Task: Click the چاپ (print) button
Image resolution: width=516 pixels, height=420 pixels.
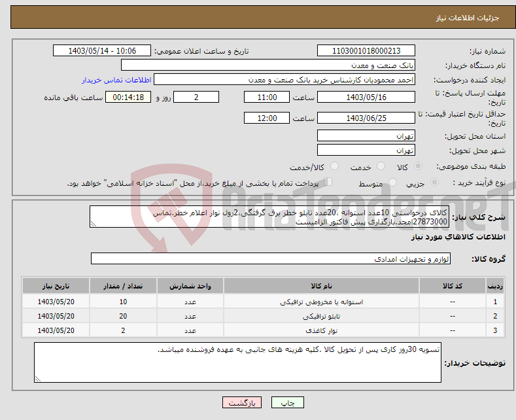Action: (x=287, y=402)
